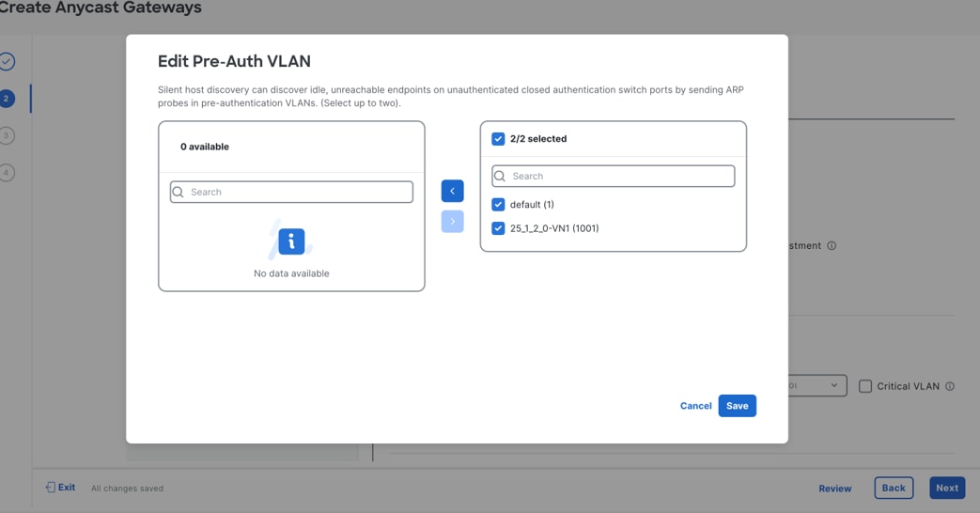Click the Exit link

(60, 488)
